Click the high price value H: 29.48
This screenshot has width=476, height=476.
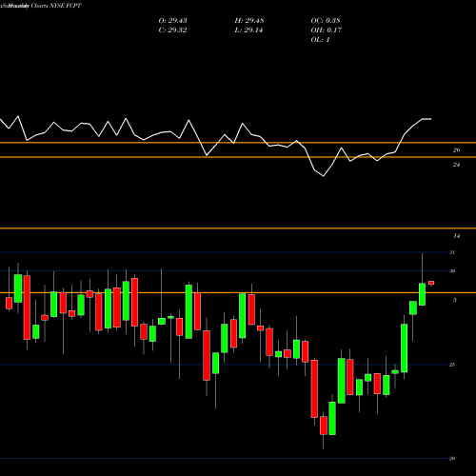pyautogui.click(x=249, y=21)
